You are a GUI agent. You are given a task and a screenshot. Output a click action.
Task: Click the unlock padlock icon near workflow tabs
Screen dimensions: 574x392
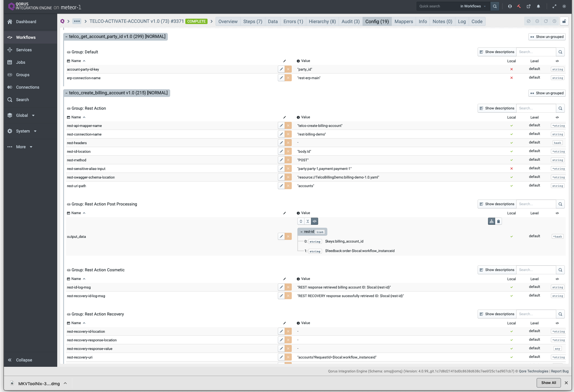(564, 21)
